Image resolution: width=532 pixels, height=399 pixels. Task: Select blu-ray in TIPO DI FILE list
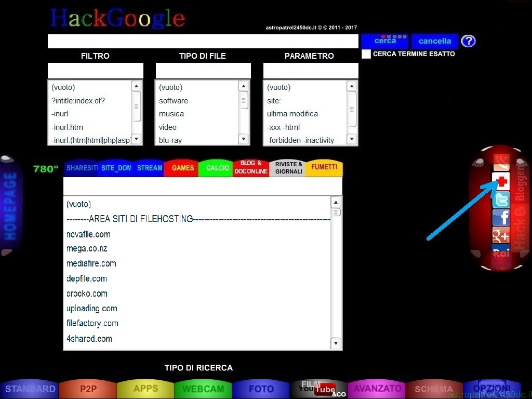pyautogui.click(x=170, y=140)
